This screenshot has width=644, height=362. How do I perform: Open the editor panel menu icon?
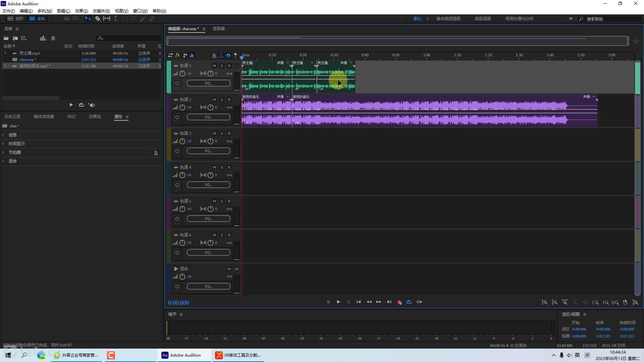click(204, 29)
